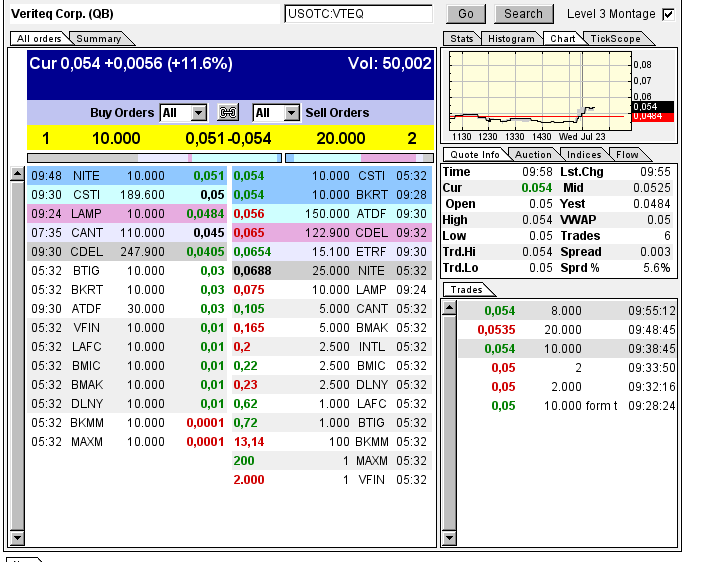Open the Flow tab
This screenshot has width=712, height=562.
627,155
